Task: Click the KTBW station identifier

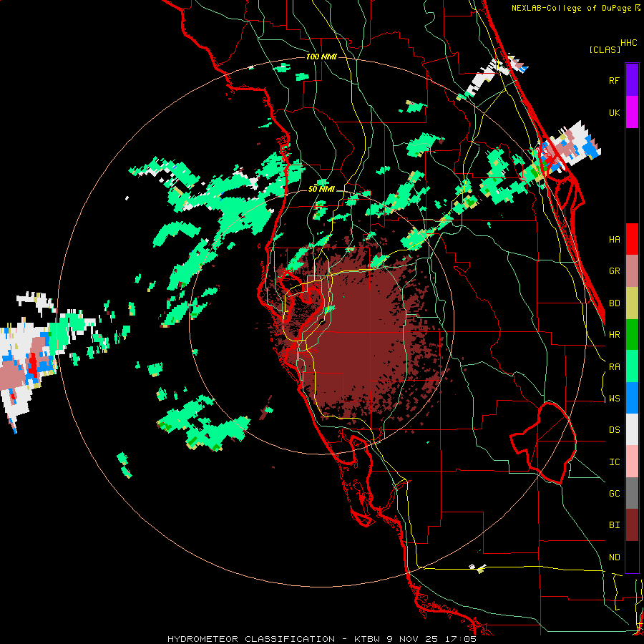Action: point(368,639)
